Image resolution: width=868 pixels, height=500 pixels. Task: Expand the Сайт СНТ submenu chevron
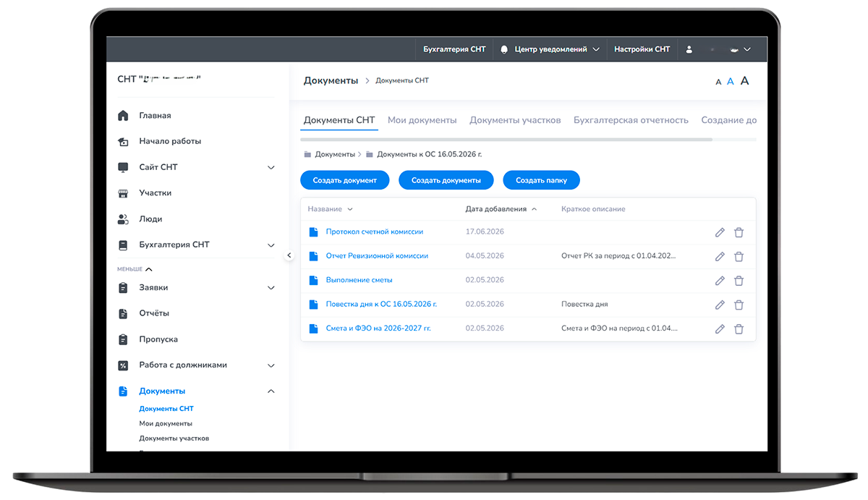click(x=271, y=168)
